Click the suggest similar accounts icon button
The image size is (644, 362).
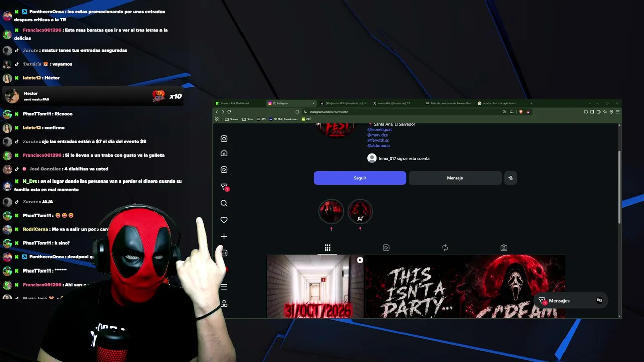coord(510,178)
